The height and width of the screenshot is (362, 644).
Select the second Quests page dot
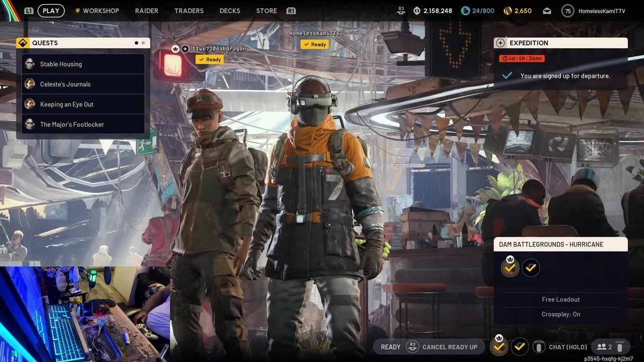(143, 43)
